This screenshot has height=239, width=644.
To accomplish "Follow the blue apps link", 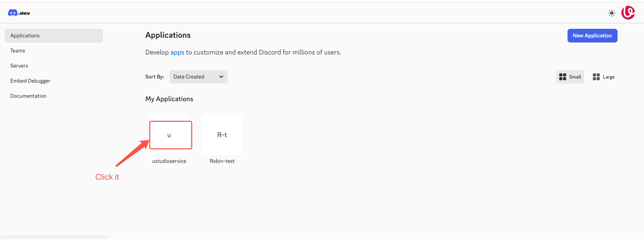I will coord(177,52).
